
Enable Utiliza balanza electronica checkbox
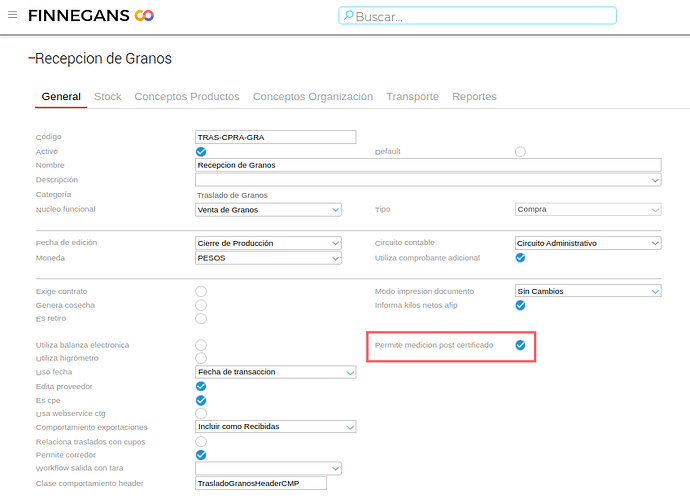coord(201,345)
